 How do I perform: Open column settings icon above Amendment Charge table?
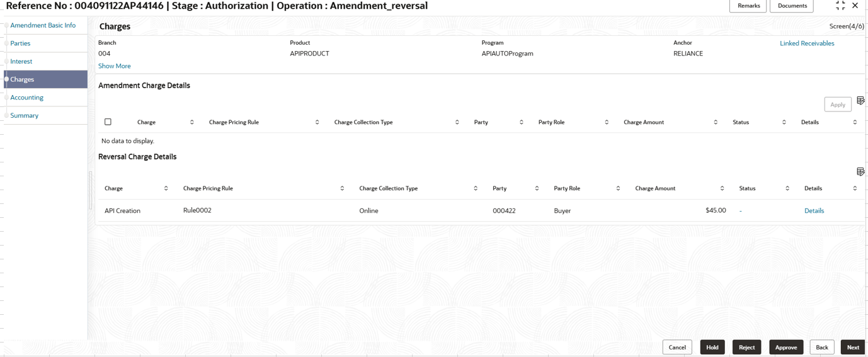(860, 101)
